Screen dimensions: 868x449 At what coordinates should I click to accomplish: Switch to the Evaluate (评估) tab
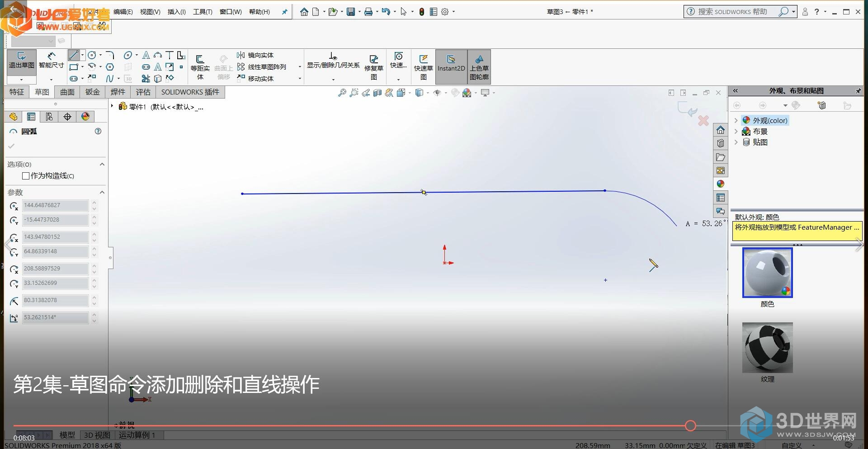[143, 92]
